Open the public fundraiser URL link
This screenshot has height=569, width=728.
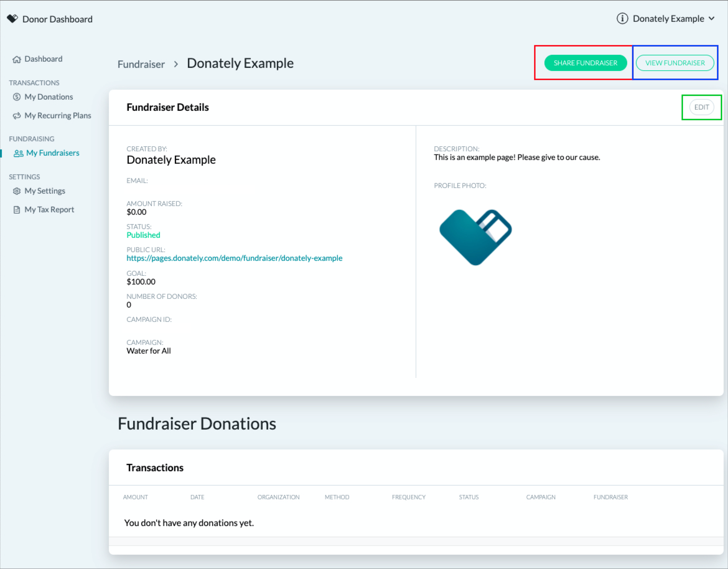tap(234, 258)
